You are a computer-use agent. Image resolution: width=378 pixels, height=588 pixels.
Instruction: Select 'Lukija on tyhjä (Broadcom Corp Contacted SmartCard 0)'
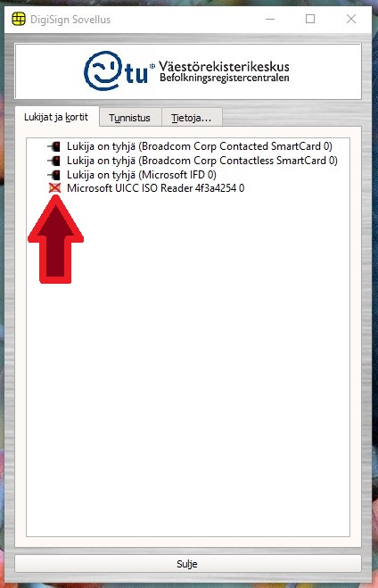tap(200, 146)
